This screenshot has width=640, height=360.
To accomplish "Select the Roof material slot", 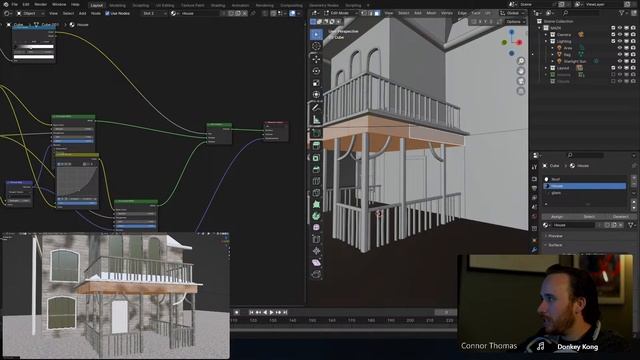I will pos(584,179).
